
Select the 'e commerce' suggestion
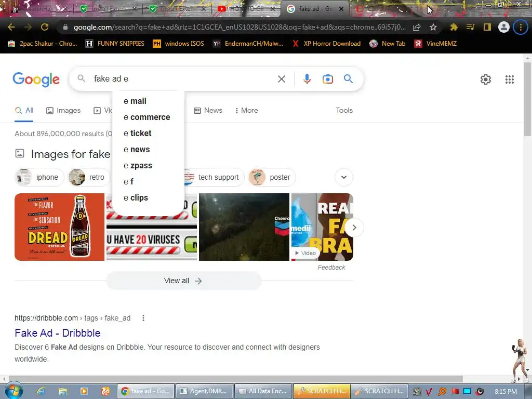pyautogui.click(x=148, y=117)
